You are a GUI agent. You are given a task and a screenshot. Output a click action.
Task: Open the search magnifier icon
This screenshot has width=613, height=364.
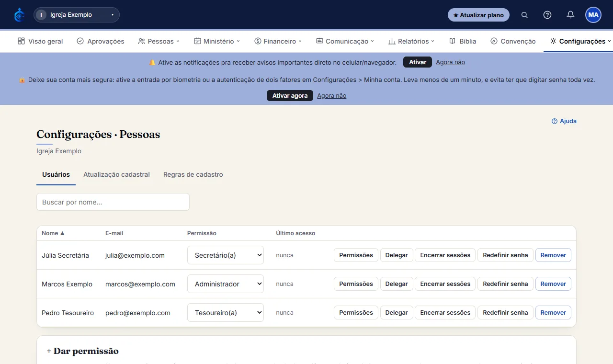524,15
